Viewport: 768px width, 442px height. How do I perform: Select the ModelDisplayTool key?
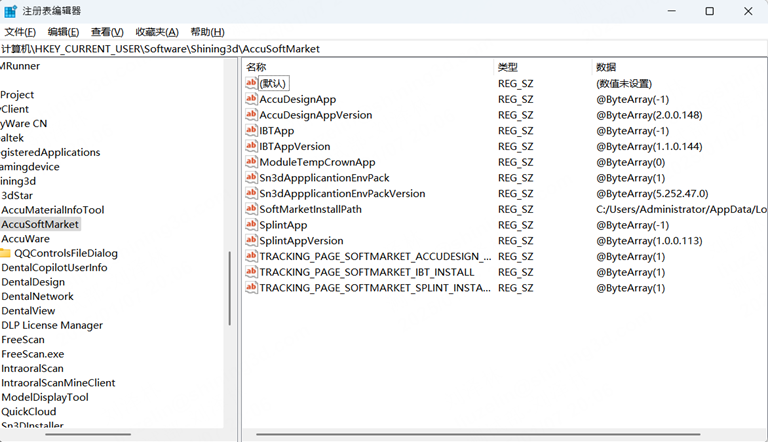click(x=45, y=397)
